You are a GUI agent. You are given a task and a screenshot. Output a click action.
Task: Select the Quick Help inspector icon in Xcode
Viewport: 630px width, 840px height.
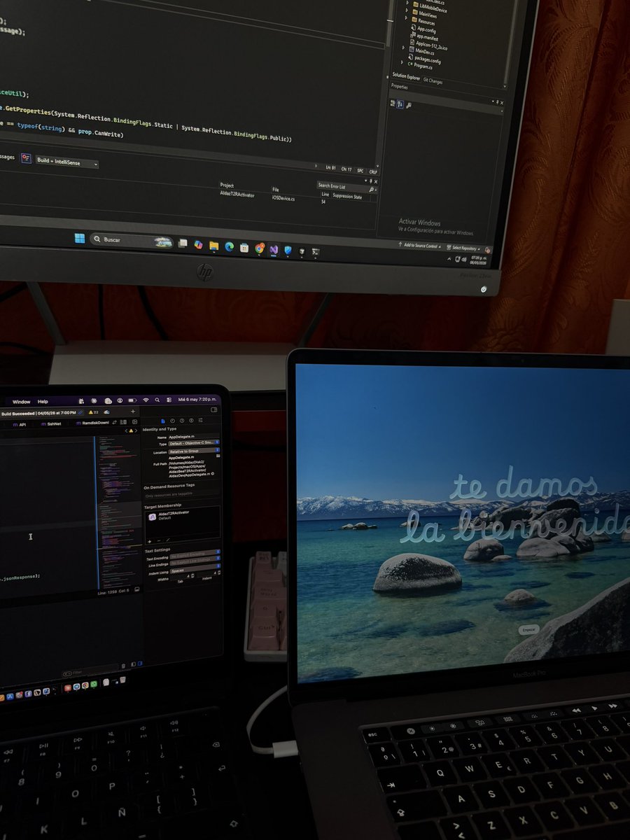(182, 421)
